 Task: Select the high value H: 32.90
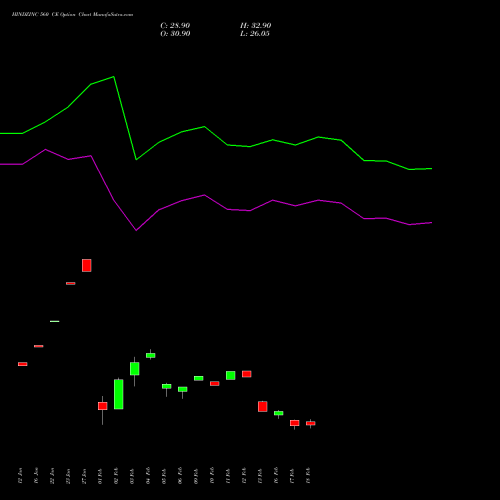pyautogui.click(x=256, y=26)
